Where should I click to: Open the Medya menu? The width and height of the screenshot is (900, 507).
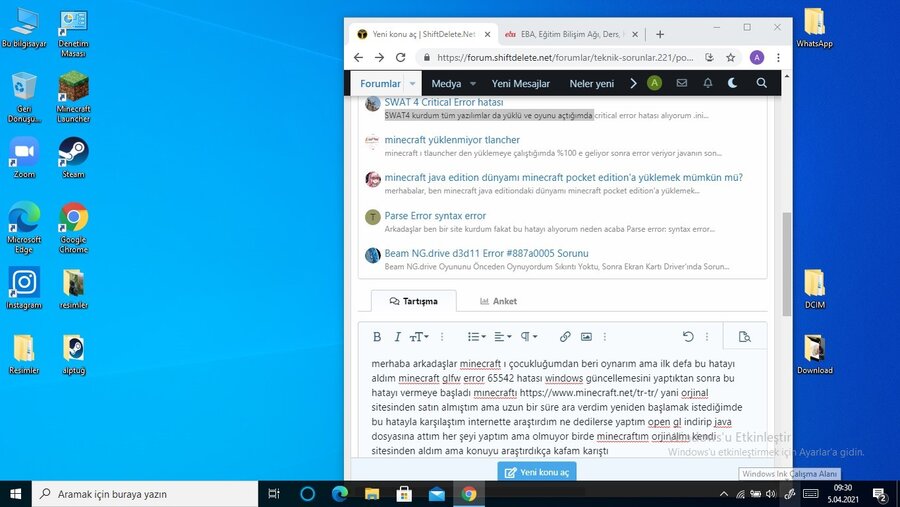point(446,83)
